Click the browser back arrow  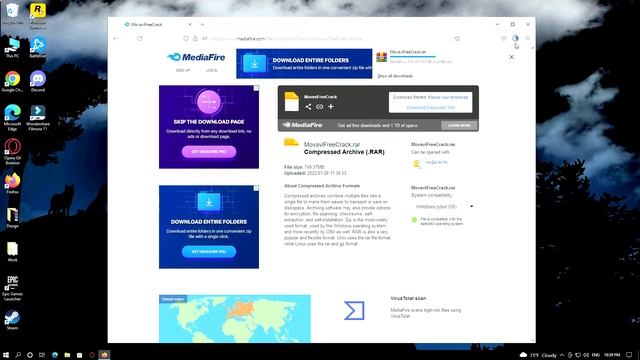click(x=116, y=38)
